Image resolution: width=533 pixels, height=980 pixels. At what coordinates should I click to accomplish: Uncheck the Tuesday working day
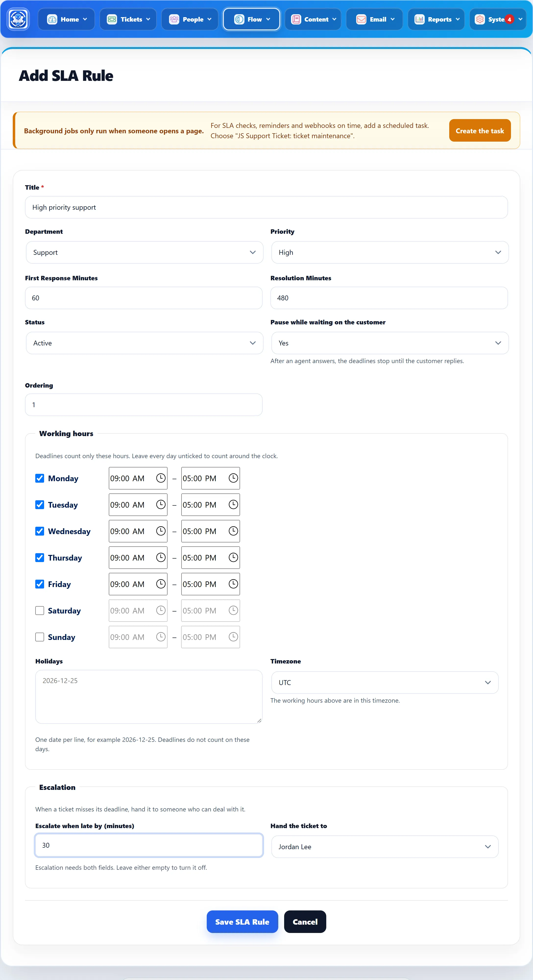click(x=40, y=505)
